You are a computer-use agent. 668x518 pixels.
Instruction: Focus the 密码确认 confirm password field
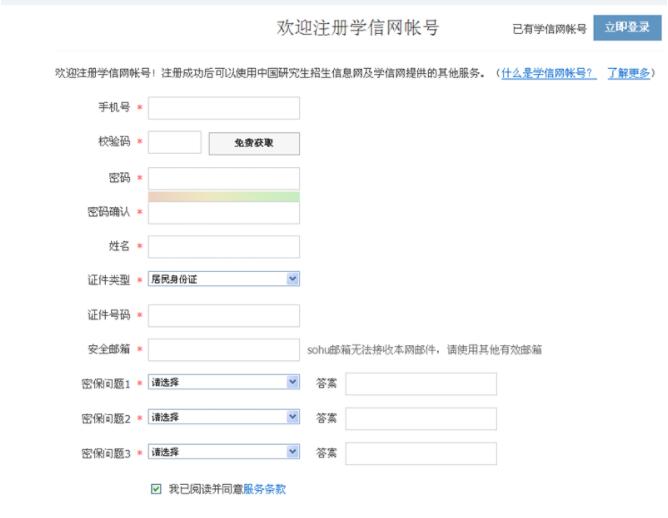[224, 213]
